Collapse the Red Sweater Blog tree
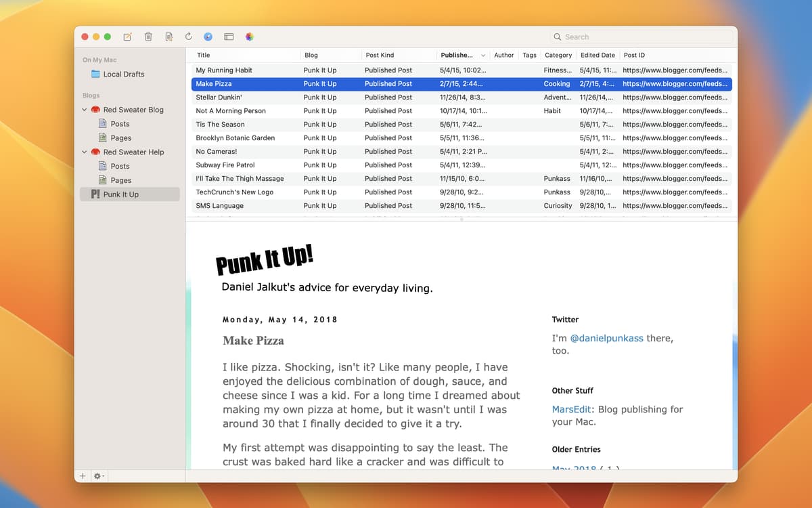This screenshot has height=508, width=812. (x=85, y=110)
